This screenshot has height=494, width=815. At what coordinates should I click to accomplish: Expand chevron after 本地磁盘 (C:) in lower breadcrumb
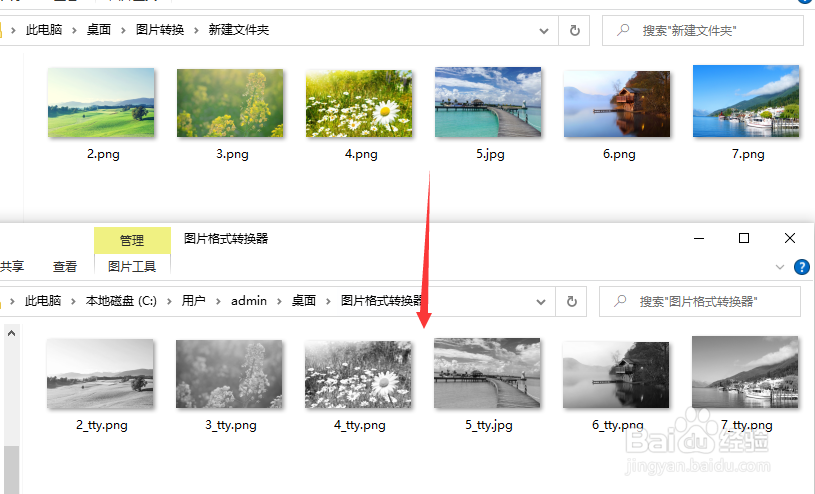(x=169, y=301)
